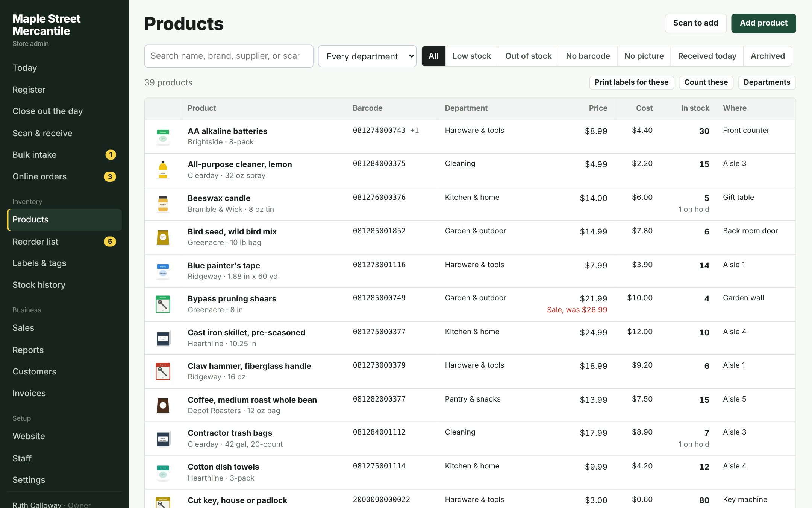View Archived products
The height and width of the screenshot is (508, 812).
pos(768,56)
